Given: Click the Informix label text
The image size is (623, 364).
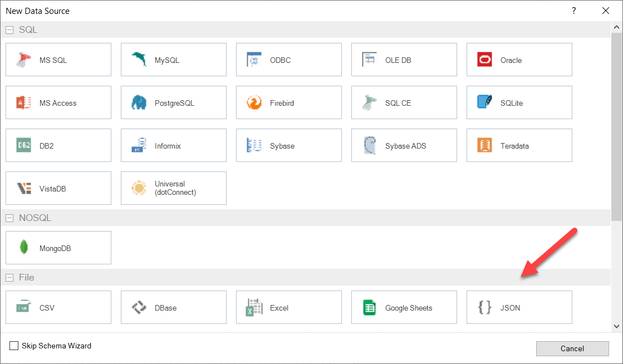Looking at the screenshot, I should coord(168,146).
